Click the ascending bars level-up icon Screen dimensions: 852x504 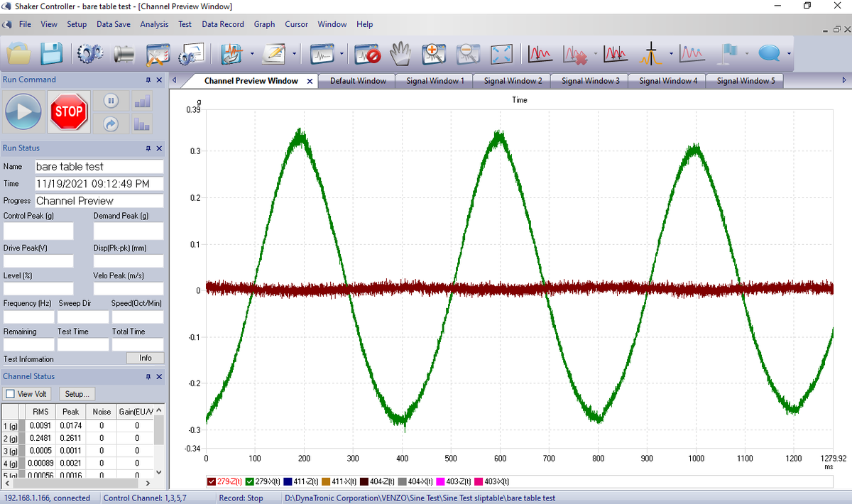(141, 101)
